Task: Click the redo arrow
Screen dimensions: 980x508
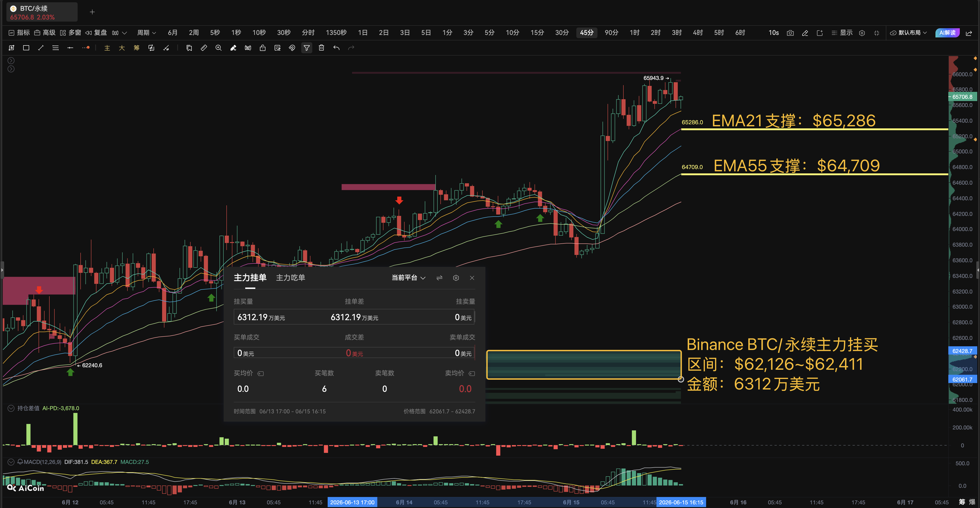Action: (x=351, y=48)
